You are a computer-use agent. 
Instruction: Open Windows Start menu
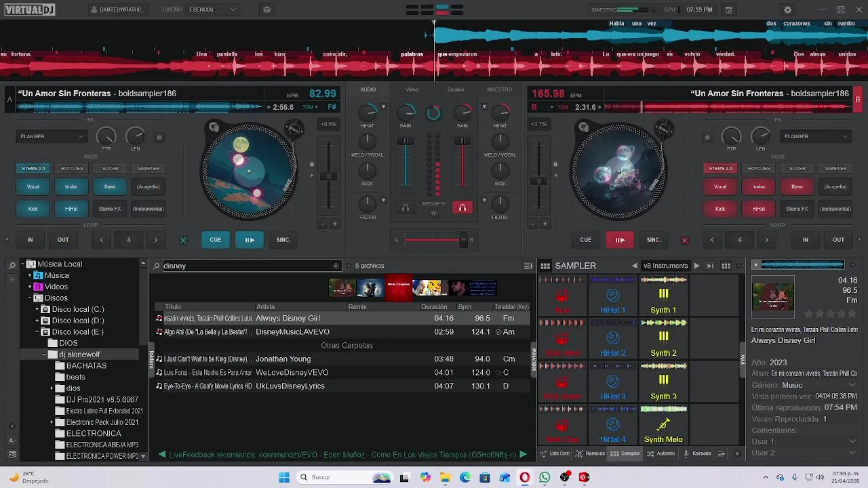[x=284, y=477]
